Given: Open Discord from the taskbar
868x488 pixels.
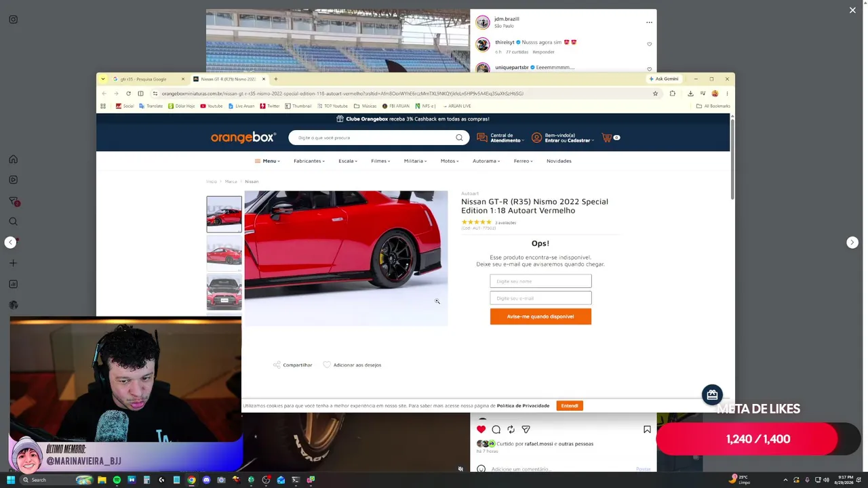Looking at the screenshot, I should (x=206, y=480).
